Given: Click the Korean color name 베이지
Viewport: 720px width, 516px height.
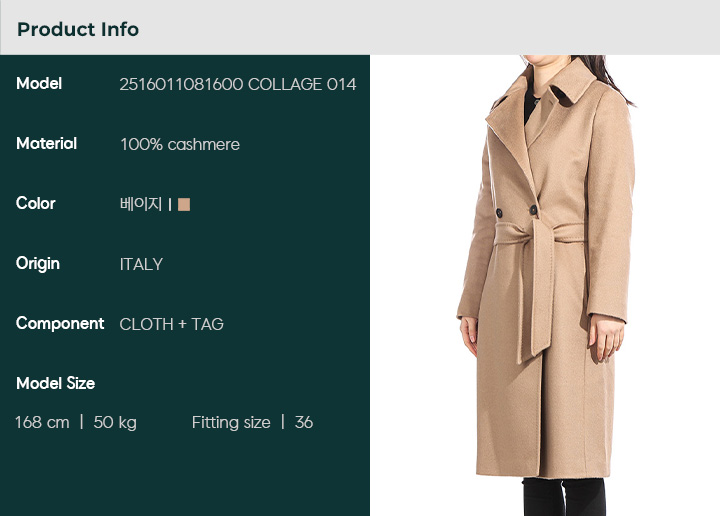Looking at the screenshot, I should coord(141,204).
